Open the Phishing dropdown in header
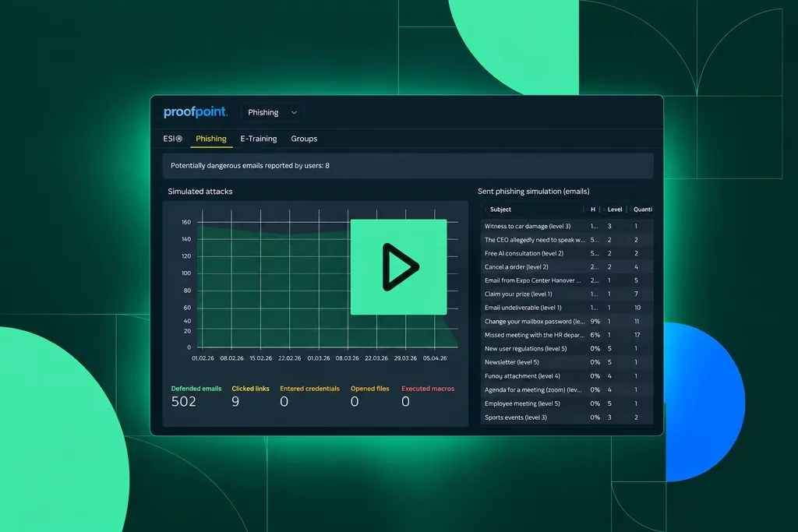The height and width of the screenshot is (532, 798). coord(272,112)
